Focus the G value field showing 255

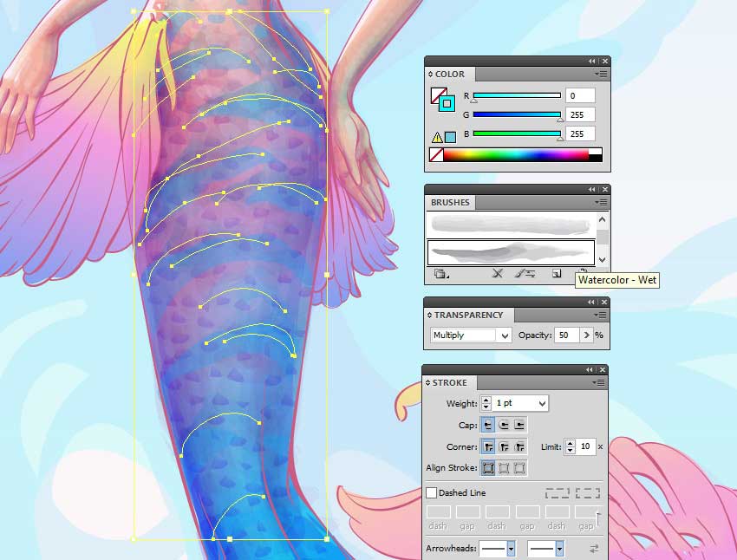point(580,114)
